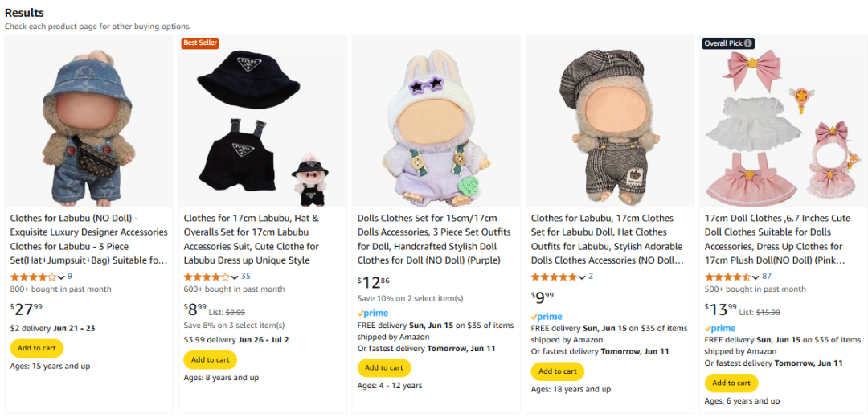Click the star rating of the denim Labubu outfit
This screenshot has width=868, height=418.
coord(32,277)
